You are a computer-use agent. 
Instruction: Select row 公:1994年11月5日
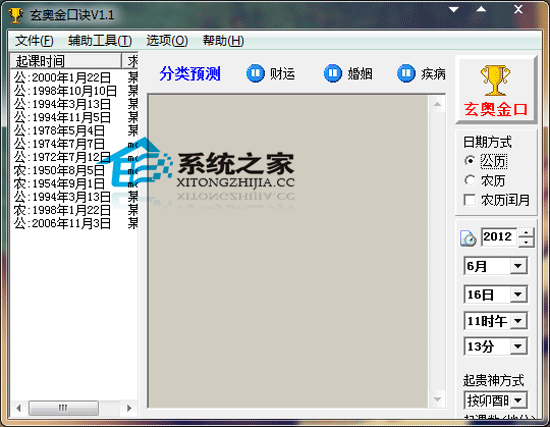pos(62,117)
